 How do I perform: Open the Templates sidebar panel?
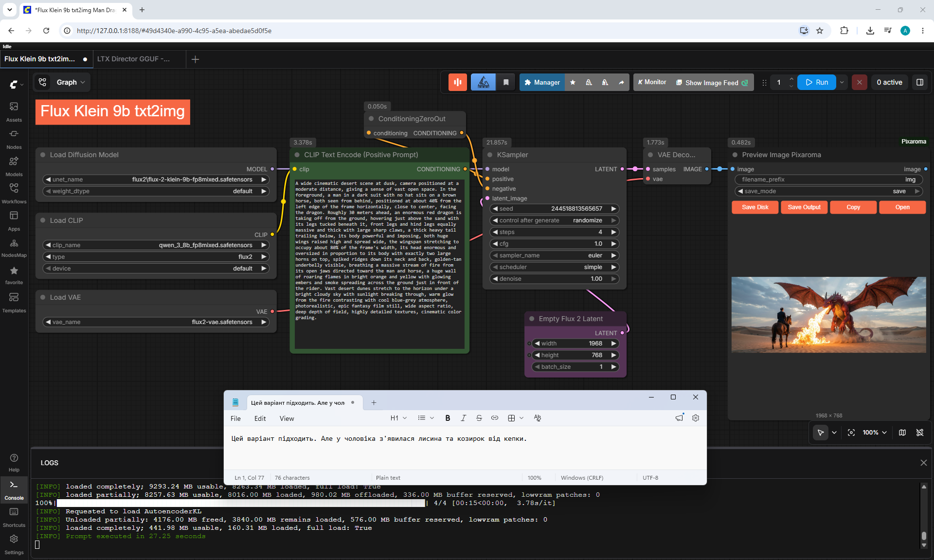(x=14, y=302)
